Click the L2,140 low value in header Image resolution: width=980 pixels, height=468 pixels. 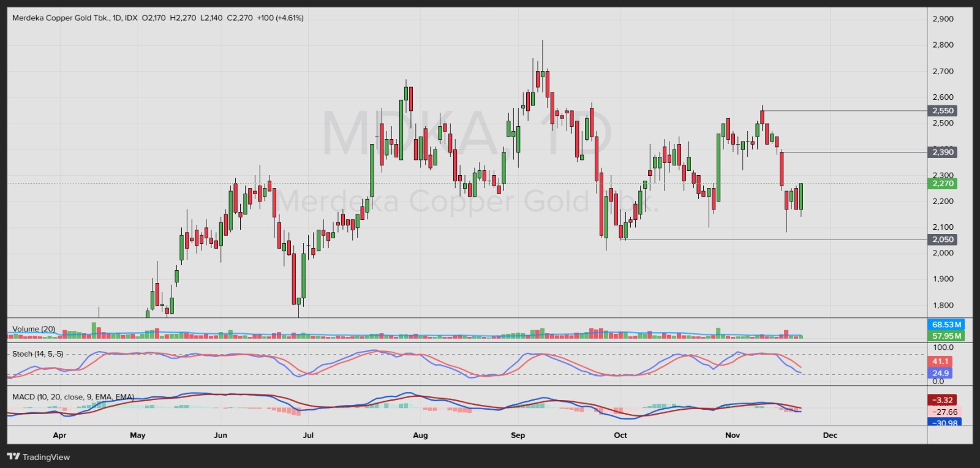(x=211, y=18)
